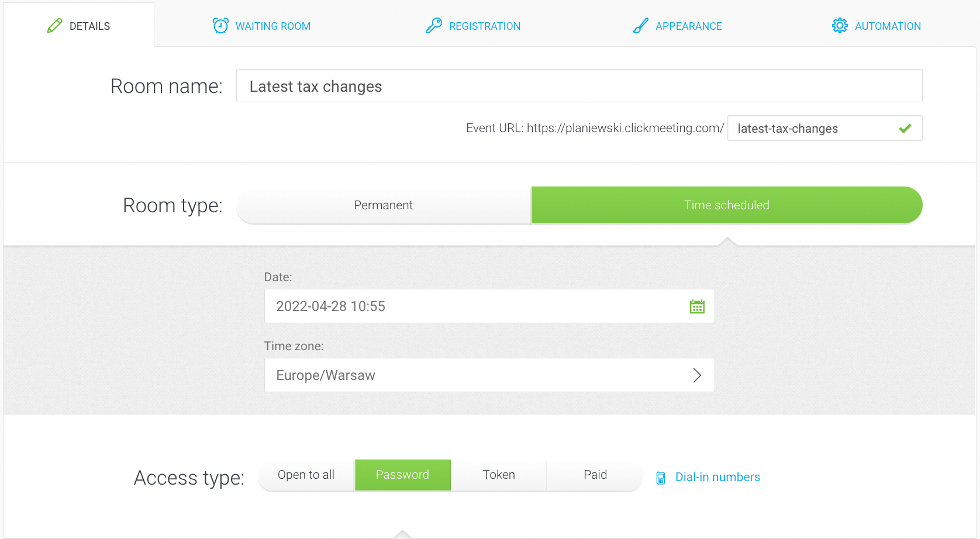Click the pencil icon on Details tab
980x539 pixels.
[x=54, y=26]
